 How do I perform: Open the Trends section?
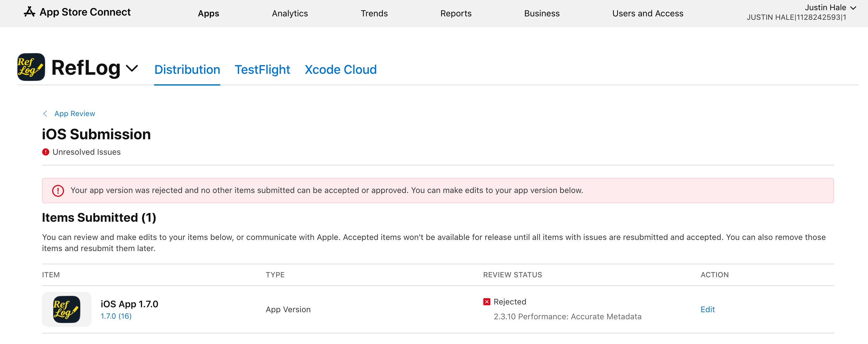click(374, 14)
